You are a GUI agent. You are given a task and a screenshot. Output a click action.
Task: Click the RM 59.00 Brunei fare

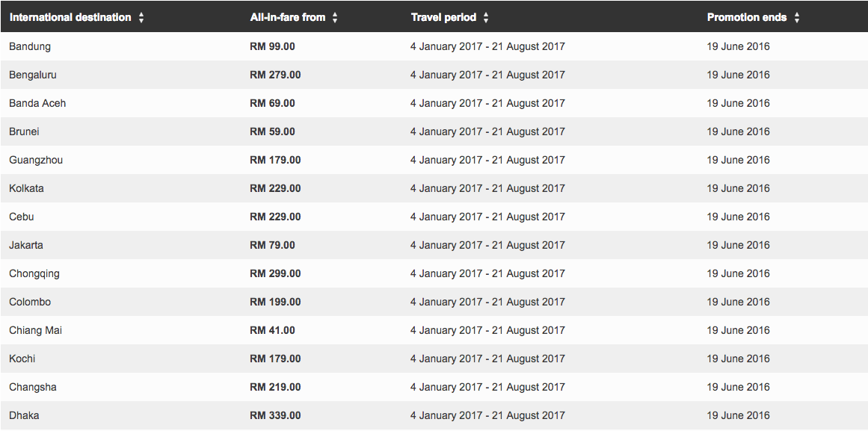point(272,131)
